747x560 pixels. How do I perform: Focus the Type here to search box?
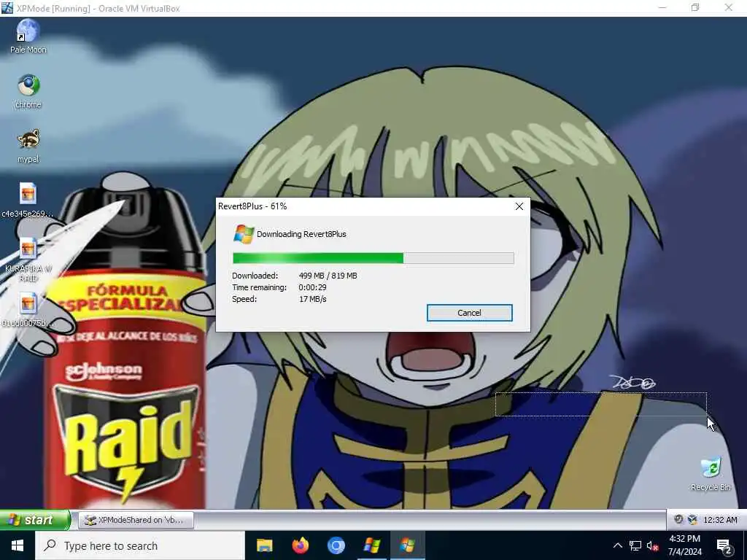[x=140, y=545]
